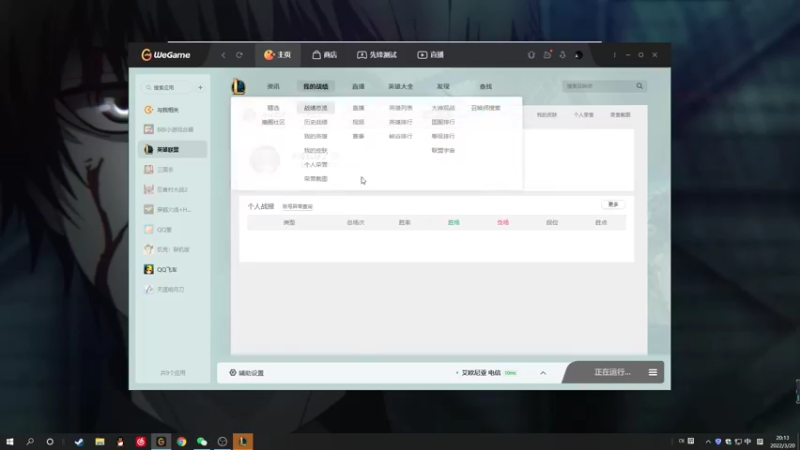Click the 胜场 column header
Viewport: 800px width, 450px height.
pyautogui.click(x=454, y=222)
